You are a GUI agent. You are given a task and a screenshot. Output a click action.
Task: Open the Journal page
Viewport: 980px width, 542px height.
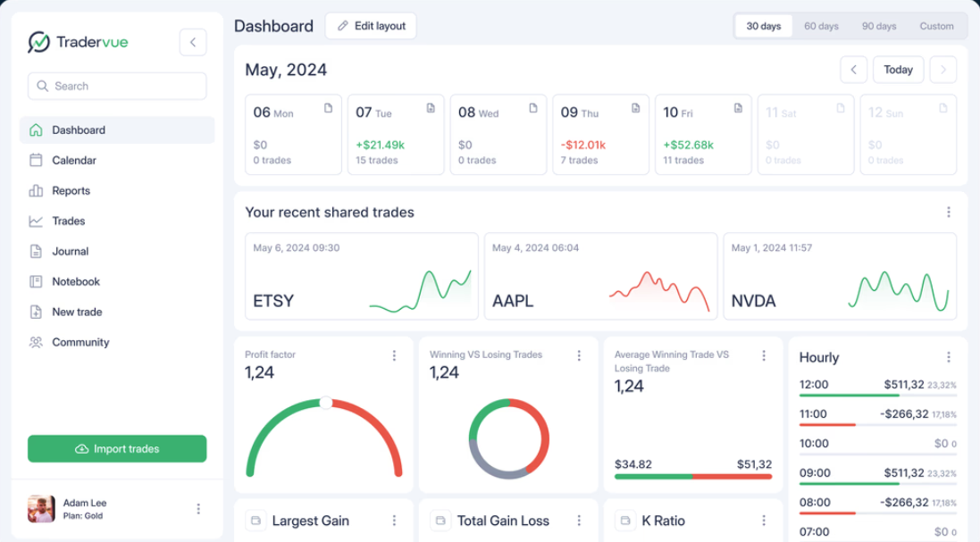coord(117,251)
